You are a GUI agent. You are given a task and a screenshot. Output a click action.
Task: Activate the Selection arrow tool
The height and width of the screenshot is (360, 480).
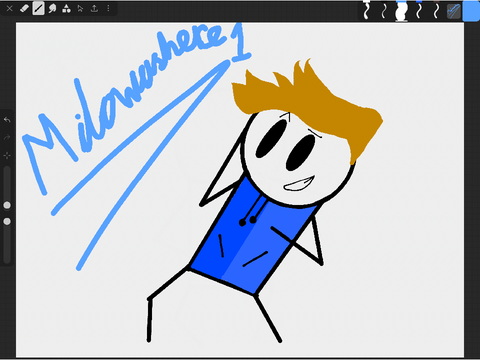click(x=80, y=9)
